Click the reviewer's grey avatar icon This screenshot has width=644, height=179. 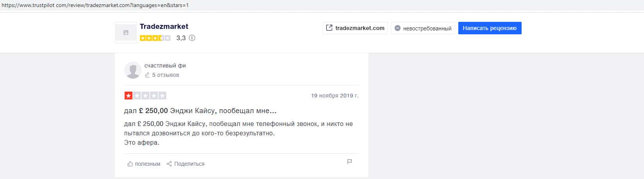(133, 70)
